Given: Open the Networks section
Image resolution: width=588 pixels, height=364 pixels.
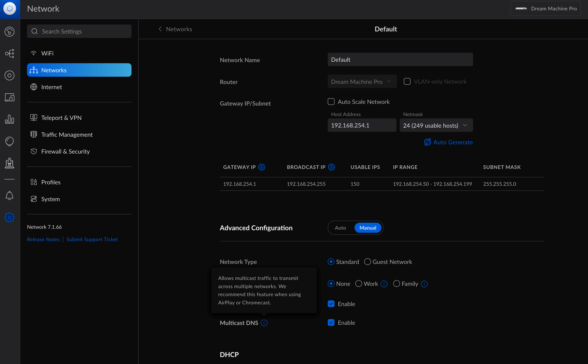Looking at the screenshot, I should pos(79,70).
